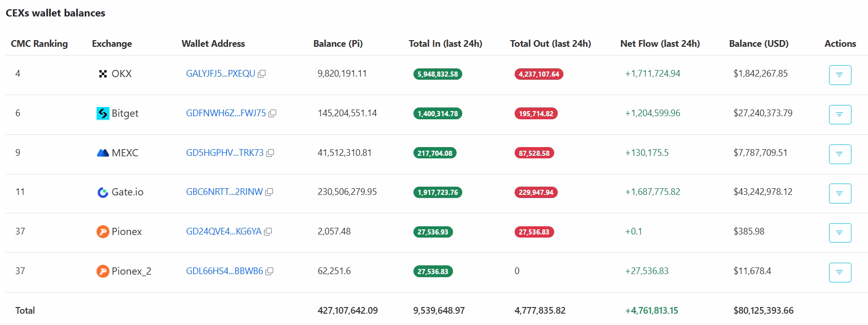Copy the Bitget wallet address icon
This screenshot has height=325, width=868.
(272, 114)
